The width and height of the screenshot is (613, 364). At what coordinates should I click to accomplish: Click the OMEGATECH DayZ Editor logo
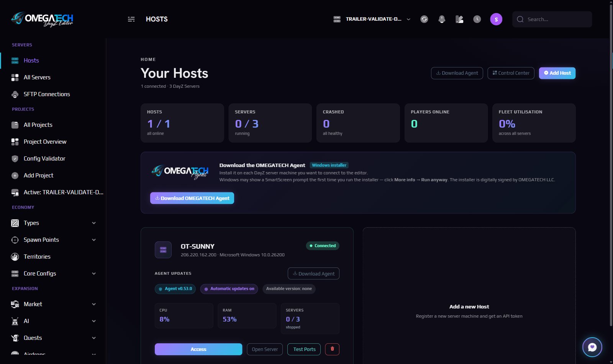point(42,19)
